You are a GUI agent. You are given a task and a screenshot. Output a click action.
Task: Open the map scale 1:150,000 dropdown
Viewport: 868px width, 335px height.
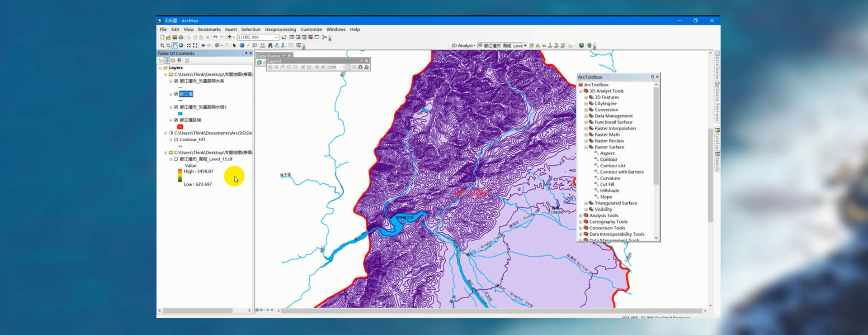click(x=276, y=37)
